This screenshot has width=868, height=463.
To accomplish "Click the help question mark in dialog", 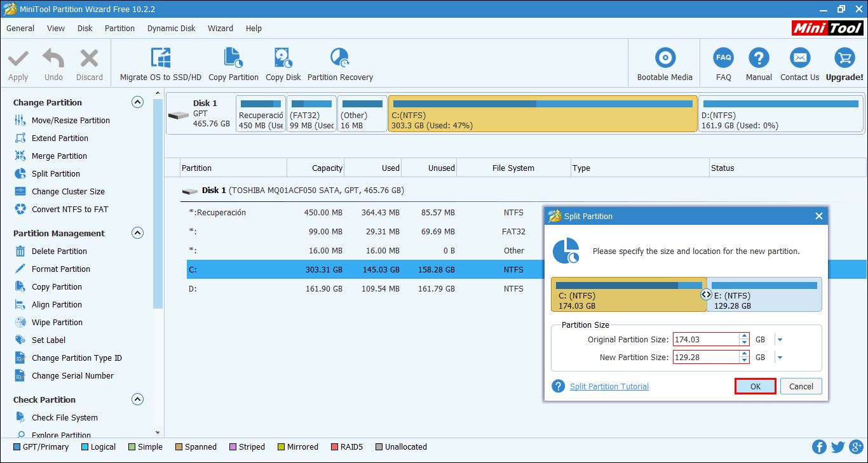I will tap(559, 386).
